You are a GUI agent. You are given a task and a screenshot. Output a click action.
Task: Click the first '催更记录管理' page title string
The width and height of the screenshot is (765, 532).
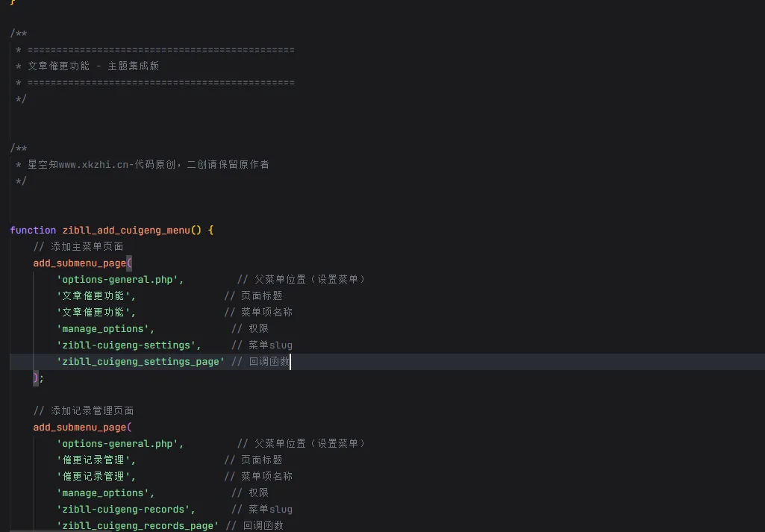pyautogui.click(x=96, y=460)
